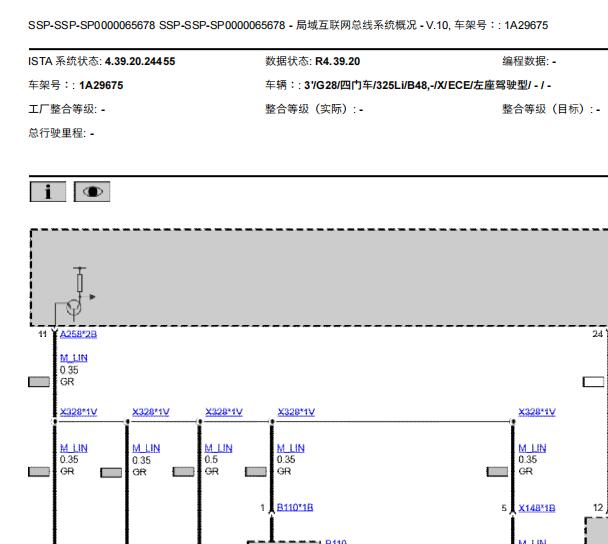This screenshot has width=608, height=544.
Task: Click pin number 24 label
Action: [598, 334]
